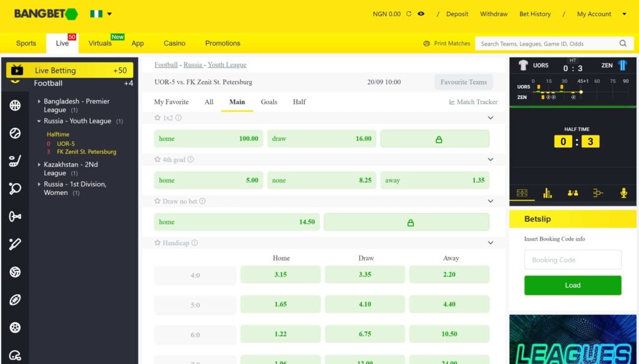The height and width of the screenshot is (364, 639).
Task: Collapse the 1x2 market section
Action: (490, 118)
